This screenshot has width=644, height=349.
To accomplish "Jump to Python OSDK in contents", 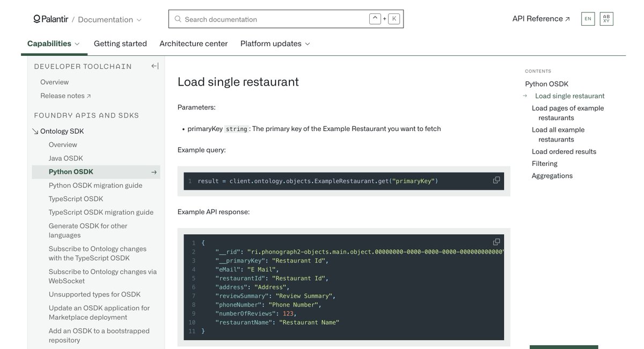I will 546,84.
